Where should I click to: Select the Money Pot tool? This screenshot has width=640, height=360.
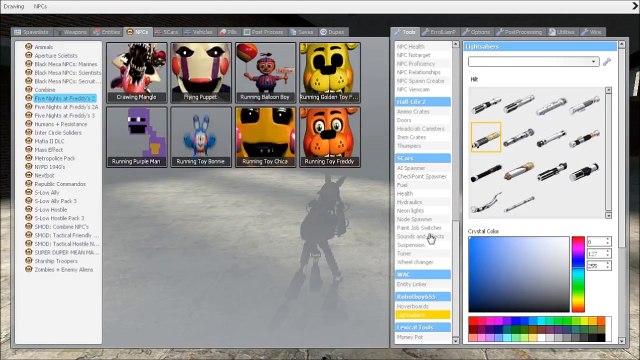pos(423,337)
